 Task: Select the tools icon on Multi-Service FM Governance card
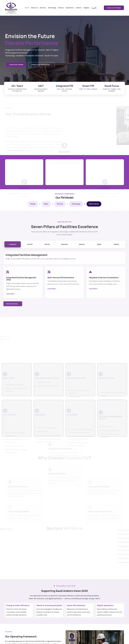click(49, 272)
